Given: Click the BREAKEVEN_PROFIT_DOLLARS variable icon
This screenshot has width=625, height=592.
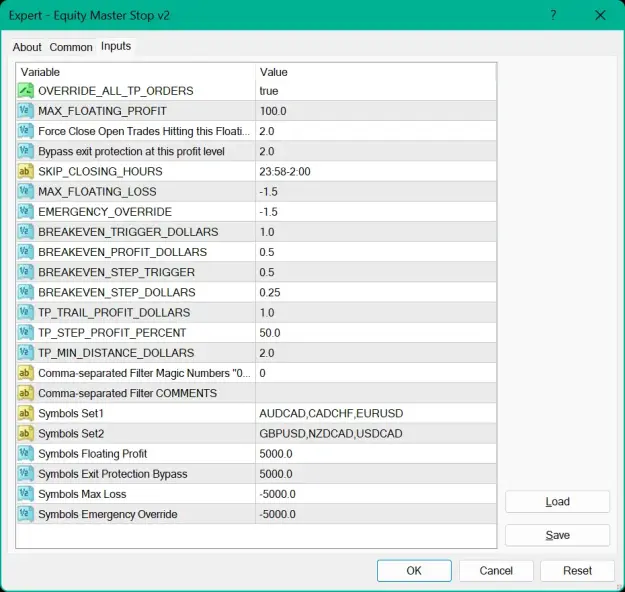Looking at the screenshot, I should point(26,252).
